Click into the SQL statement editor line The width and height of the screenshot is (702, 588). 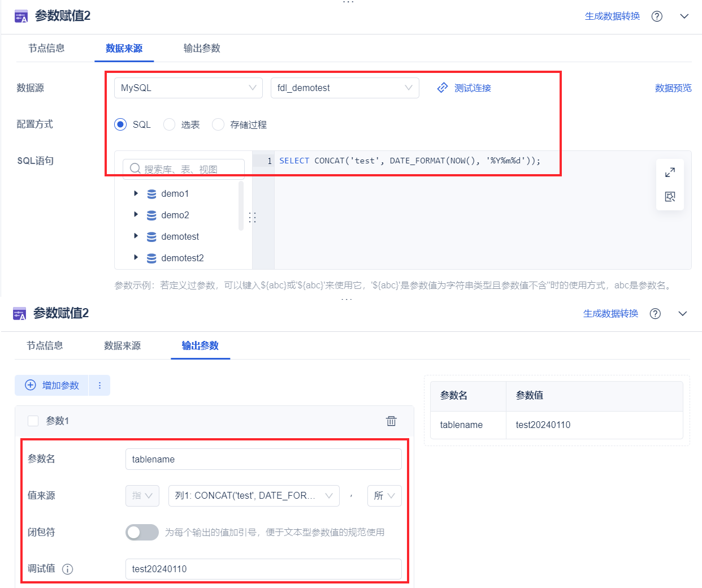(x=410, y=161)
